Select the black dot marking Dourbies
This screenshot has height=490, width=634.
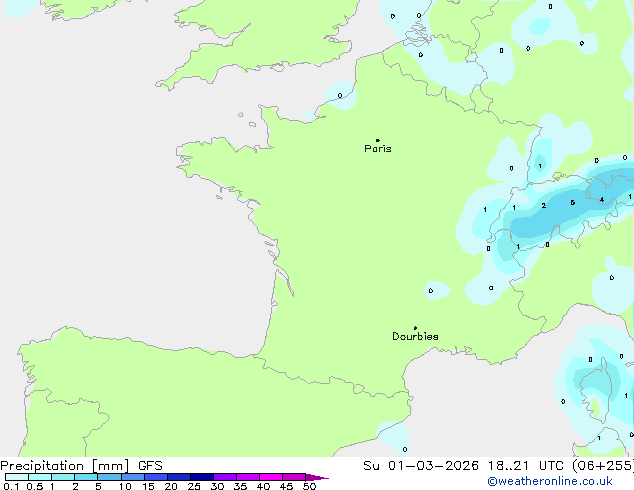[415, 328]
